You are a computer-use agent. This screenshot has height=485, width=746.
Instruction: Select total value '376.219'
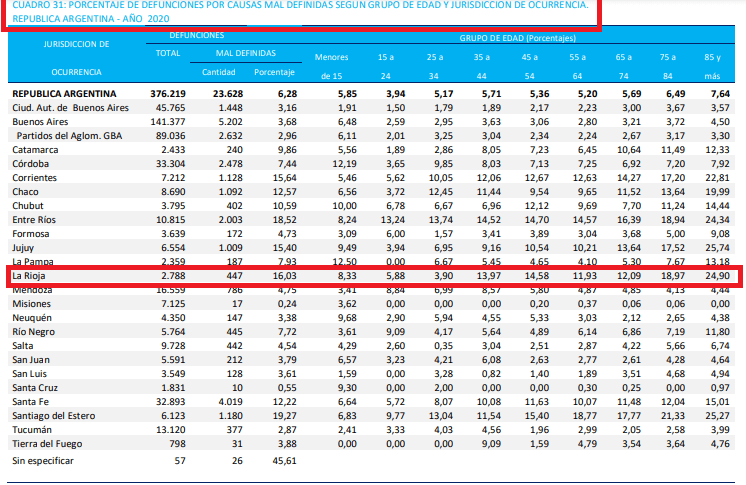pyautogui.click(x=168, y=94)
